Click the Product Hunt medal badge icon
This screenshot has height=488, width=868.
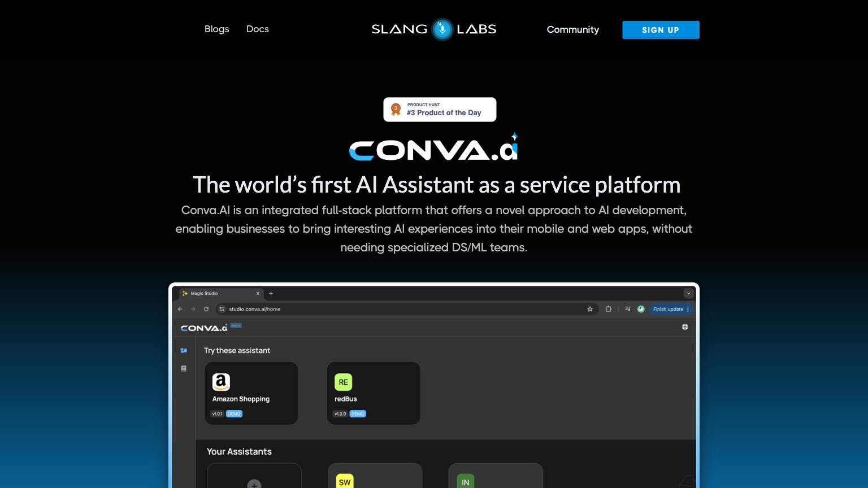click(396, 109)
